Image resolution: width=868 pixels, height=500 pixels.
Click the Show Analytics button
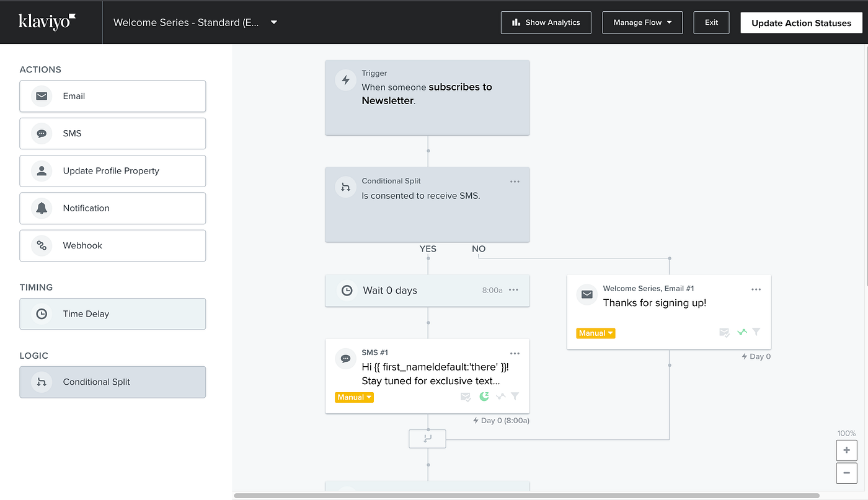coord(546,22)
